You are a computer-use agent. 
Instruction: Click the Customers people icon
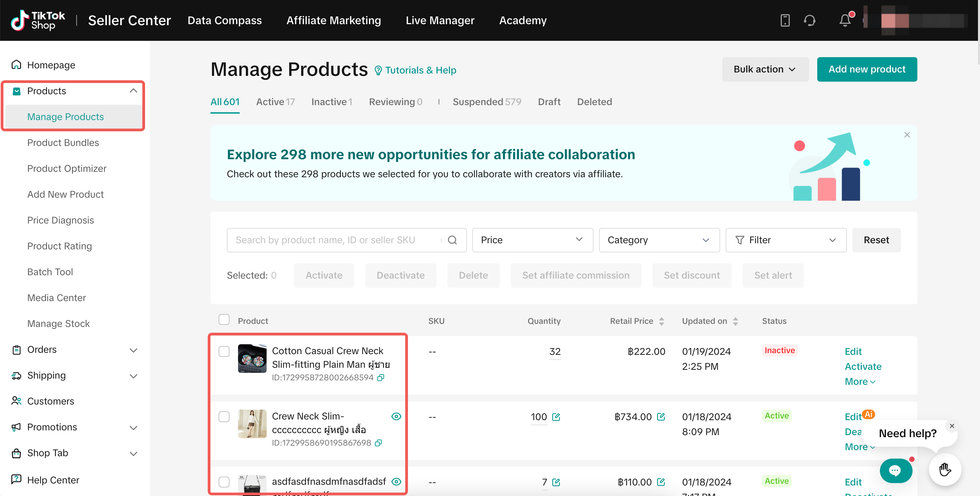point(16,401)
